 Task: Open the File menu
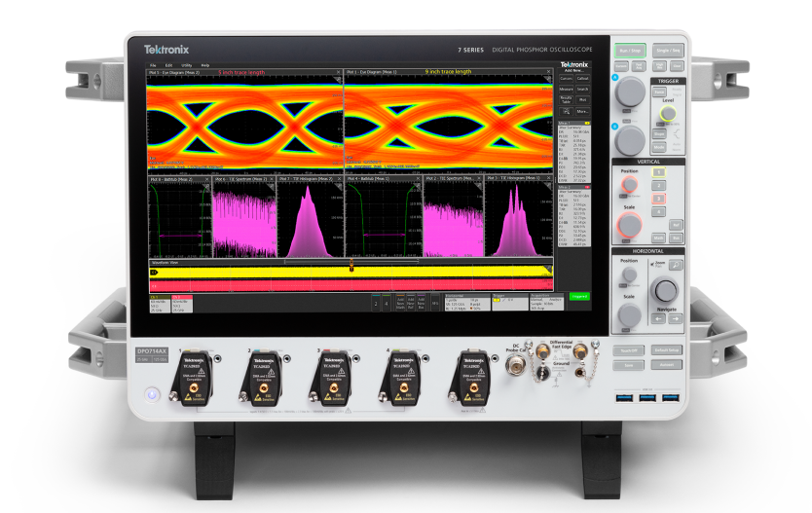coord(153,66)
